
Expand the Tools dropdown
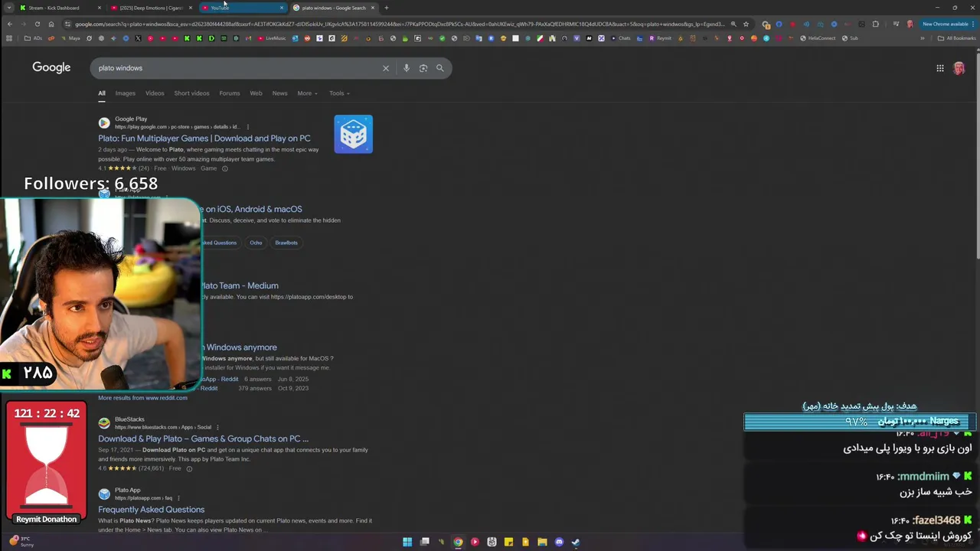point(339,93)
